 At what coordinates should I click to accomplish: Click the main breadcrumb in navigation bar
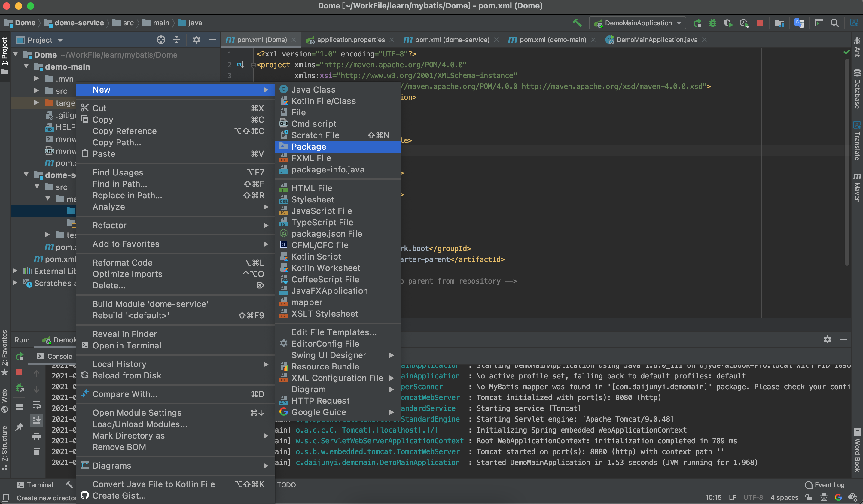click(x=156, y=23)
